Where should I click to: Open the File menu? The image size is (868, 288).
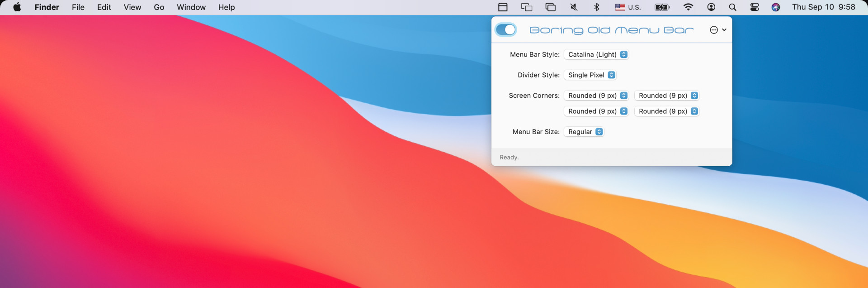[78, 7]
